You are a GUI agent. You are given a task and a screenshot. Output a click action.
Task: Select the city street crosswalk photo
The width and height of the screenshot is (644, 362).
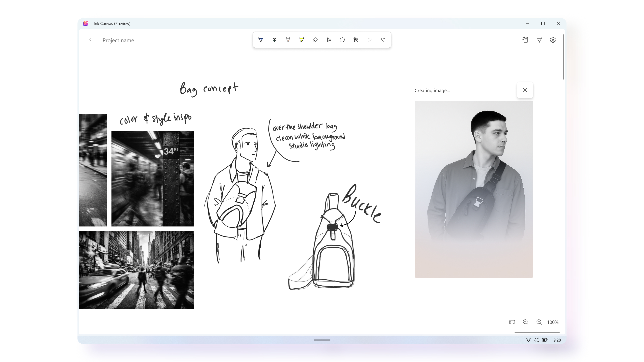[x=137, y=270]
